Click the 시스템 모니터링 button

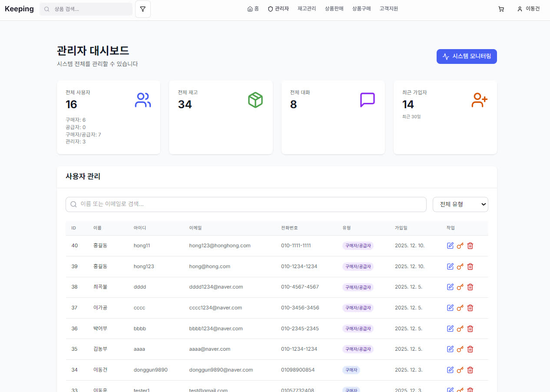pos(467,56)
